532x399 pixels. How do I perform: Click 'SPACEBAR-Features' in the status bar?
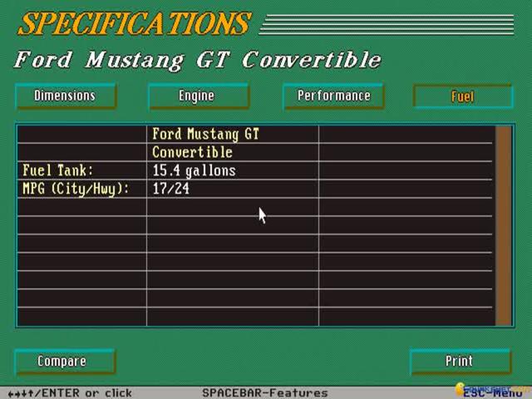(x=265, y=393)
